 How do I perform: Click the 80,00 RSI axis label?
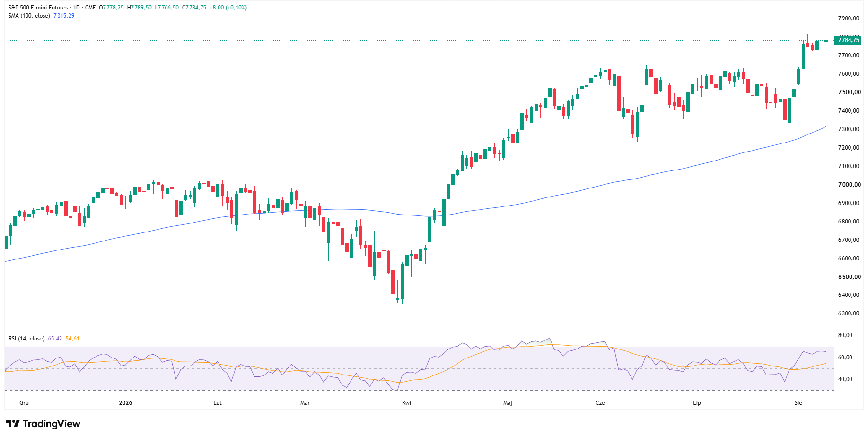click(x=845, y=335)
